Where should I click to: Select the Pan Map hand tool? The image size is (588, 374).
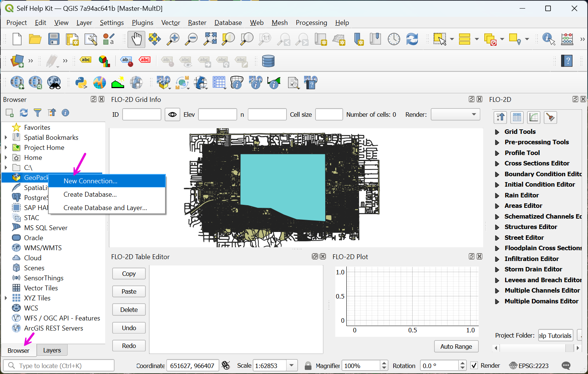(136, 39)
